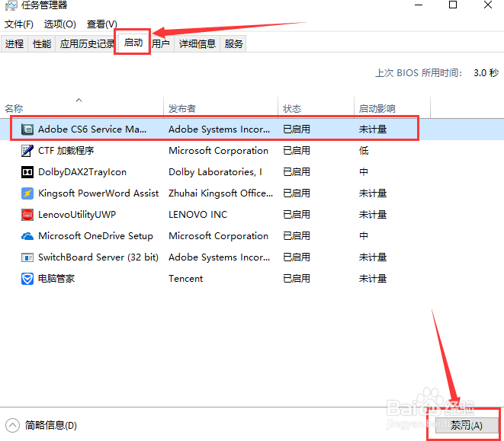Viewport: 504px width, 441px height.
Task: Click the Dolby Laboratories publisher cell
Action: click(x=215, y=172)
